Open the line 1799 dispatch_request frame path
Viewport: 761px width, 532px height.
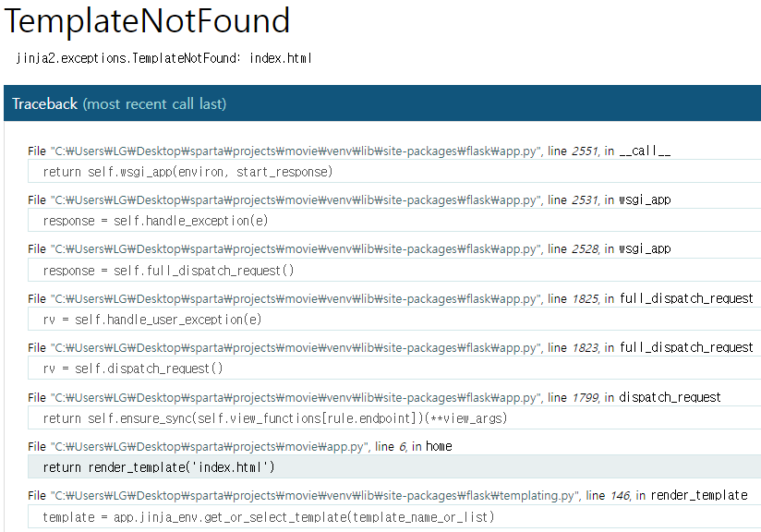click(x=296, y=398)
